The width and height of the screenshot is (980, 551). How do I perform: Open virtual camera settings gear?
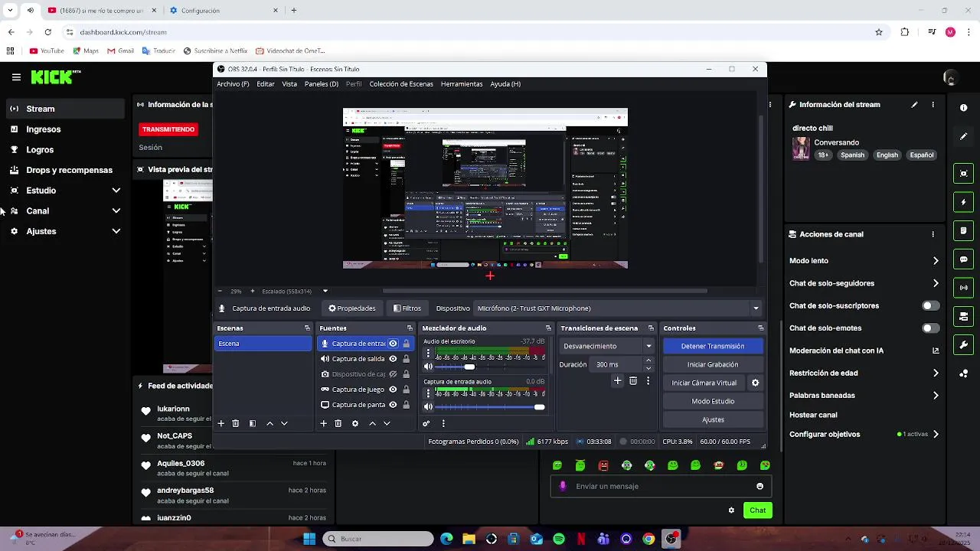tap(755, 383)
